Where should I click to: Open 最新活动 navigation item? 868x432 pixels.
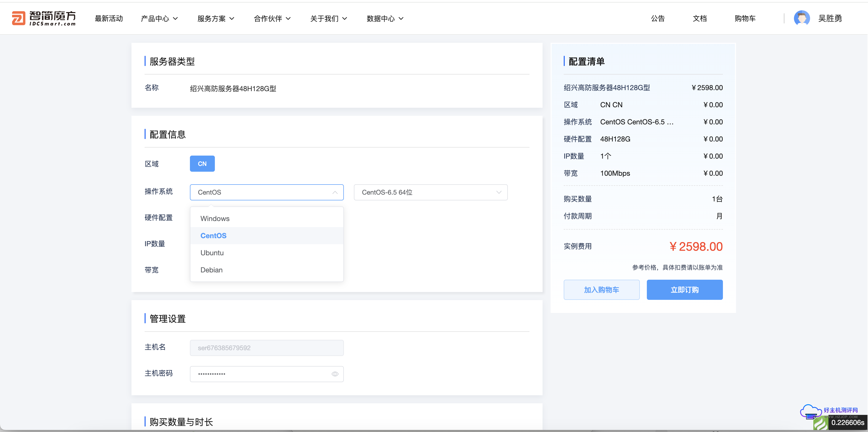click(x=109, y=19)
